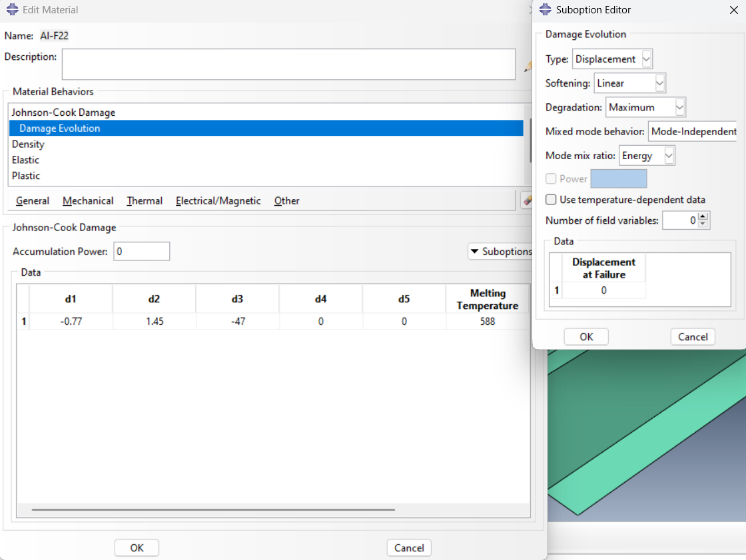Image resolution: width=746 pixels, height=560 pixels.
Task: Click the Number of field variables field
Action: pyautogui.click(x=680, y=220)
